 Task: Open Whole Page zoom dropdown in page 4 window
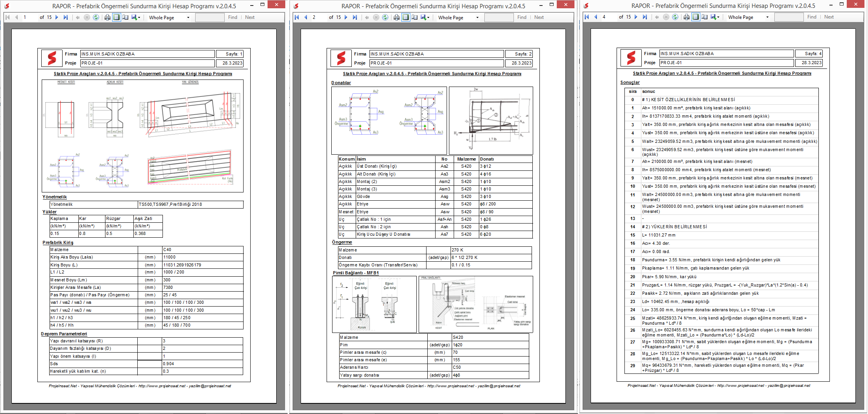click(748, 17)
